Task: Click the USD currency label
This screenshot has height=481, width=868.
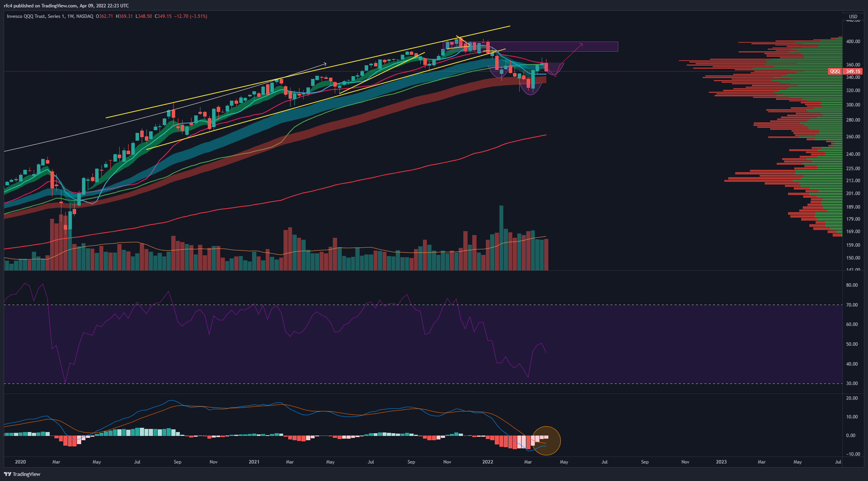Action: [x=853, y=16]
